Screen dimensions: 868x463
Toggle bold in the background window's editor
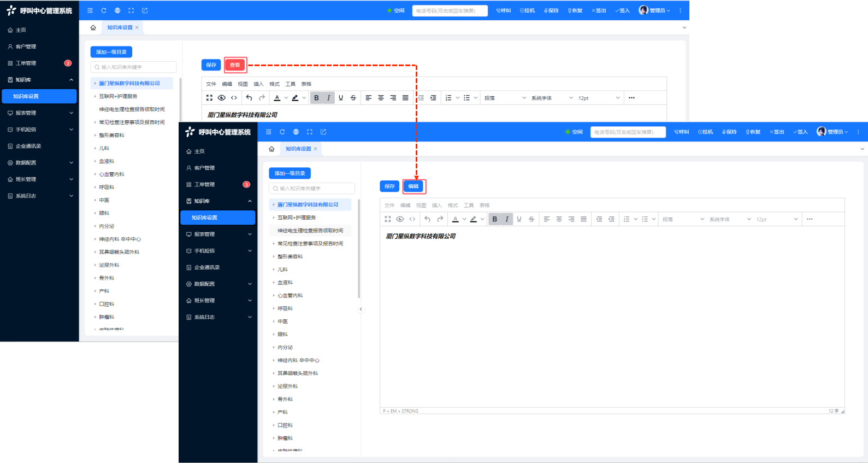(x=316, y=98)
